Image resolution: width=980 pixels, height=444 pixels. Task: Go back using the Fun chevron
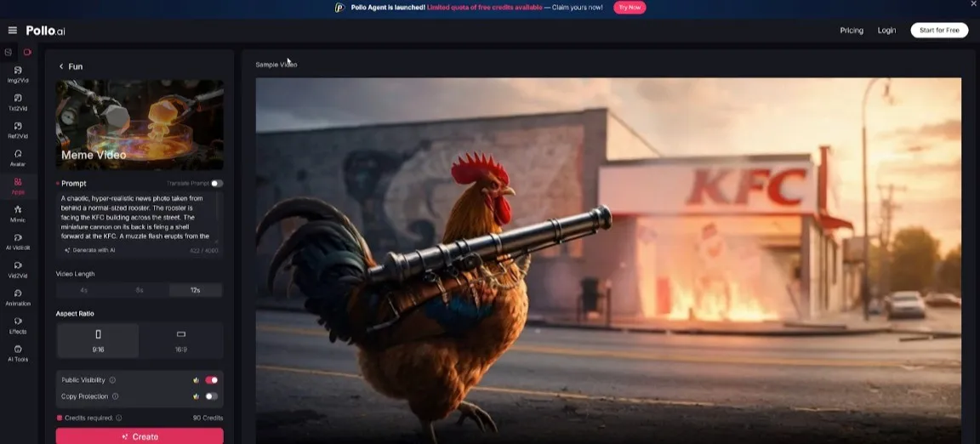point(61,66)
